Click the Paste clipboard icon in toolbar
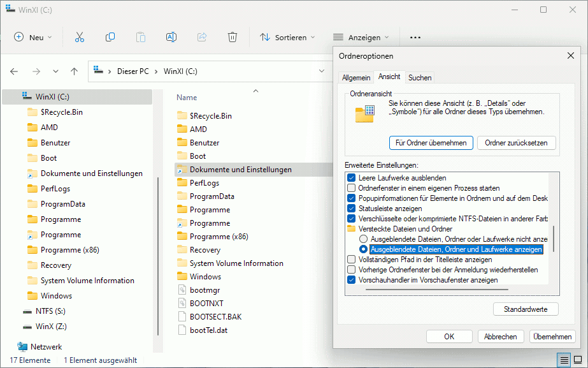The width and height of the screenshot is (588, 368). click(x=141, y=37)
